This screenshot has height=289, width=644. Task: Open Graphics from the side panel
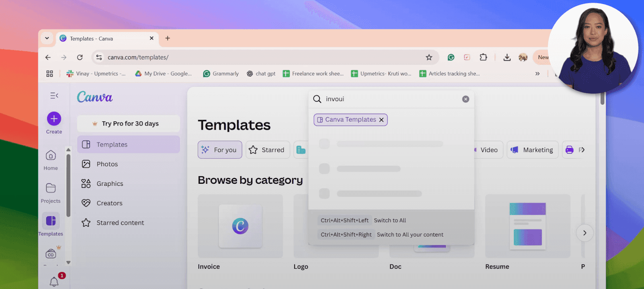click(x=128, y=183)
